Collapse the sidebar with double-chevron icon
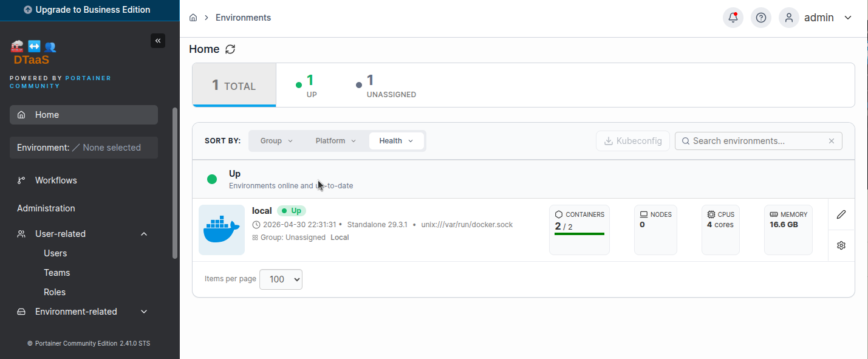The width and height of the screenshot is (868, 359). click(x=158, y=41)
